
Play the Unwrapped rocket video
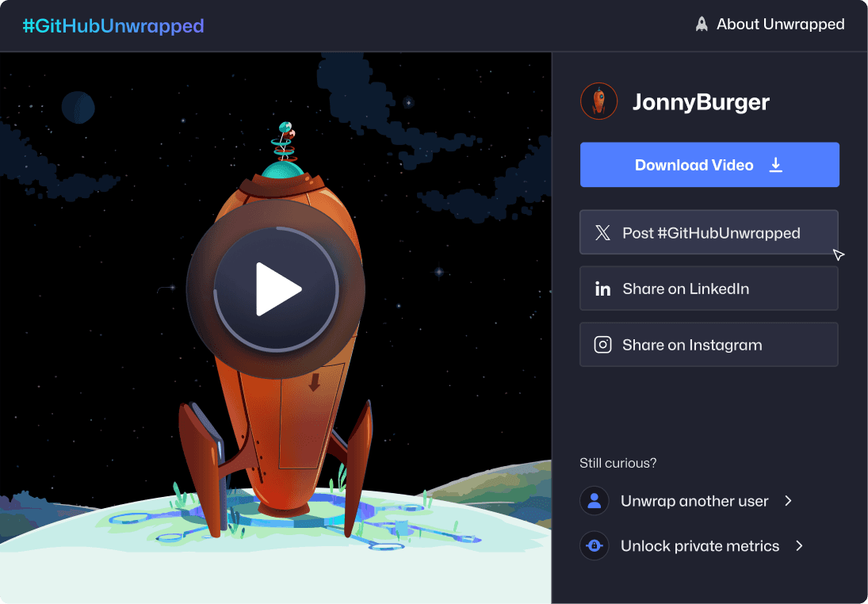pyautogui.click(x=276, y=289)
